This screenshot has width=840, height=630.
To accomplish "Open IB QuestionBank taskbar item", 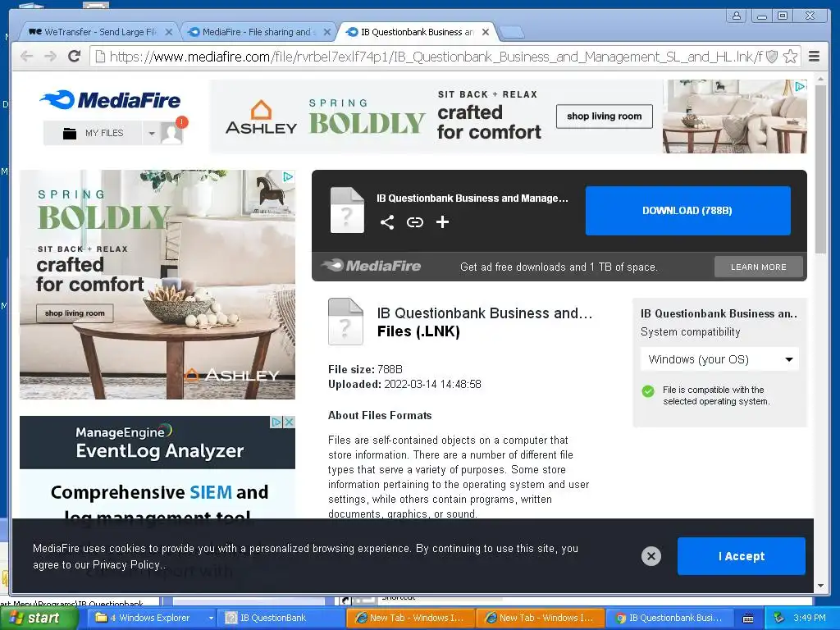I will 279,618.
